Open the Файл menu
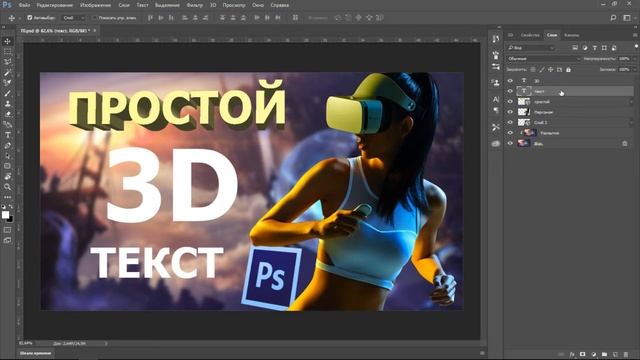This screenshot has width=640, height=360. click(x=24, y=5)
